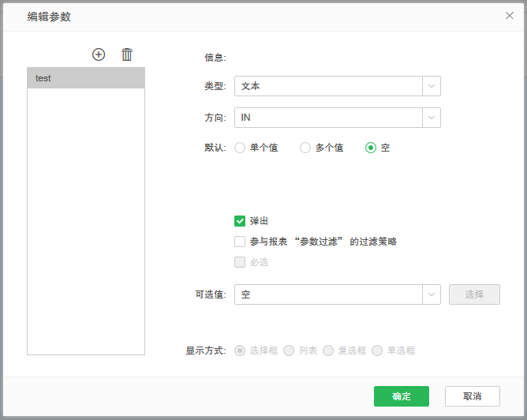The image size is (527, 420).
Task: Confirm with the green 确定 button
Action: [x=401, y=396]
